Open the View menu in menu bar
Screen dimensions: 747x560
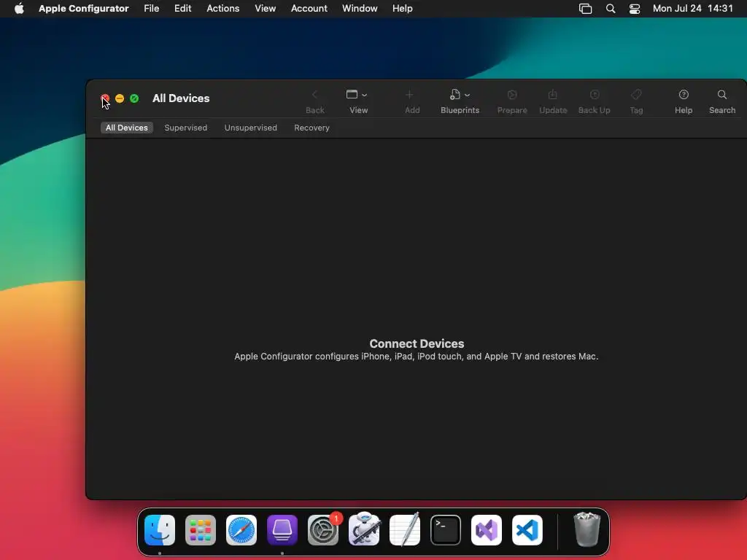click(265, 9)
